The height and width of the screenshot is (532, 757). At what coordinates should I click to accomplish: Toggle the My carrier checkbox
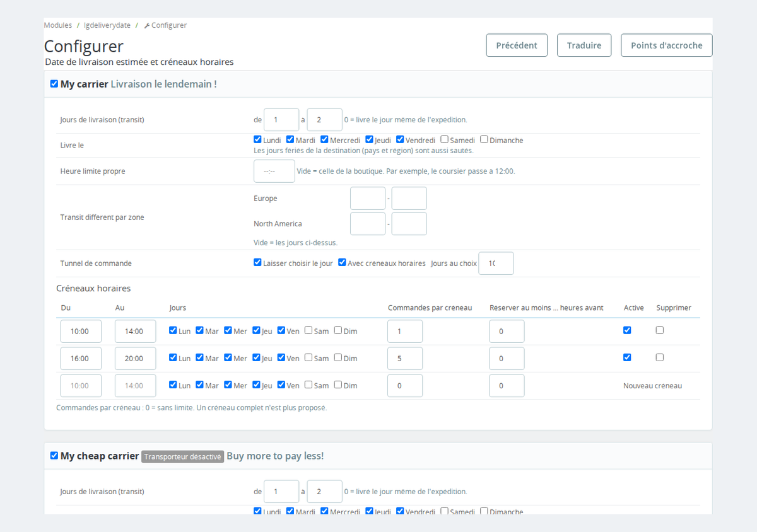click(x=54, y=84)
